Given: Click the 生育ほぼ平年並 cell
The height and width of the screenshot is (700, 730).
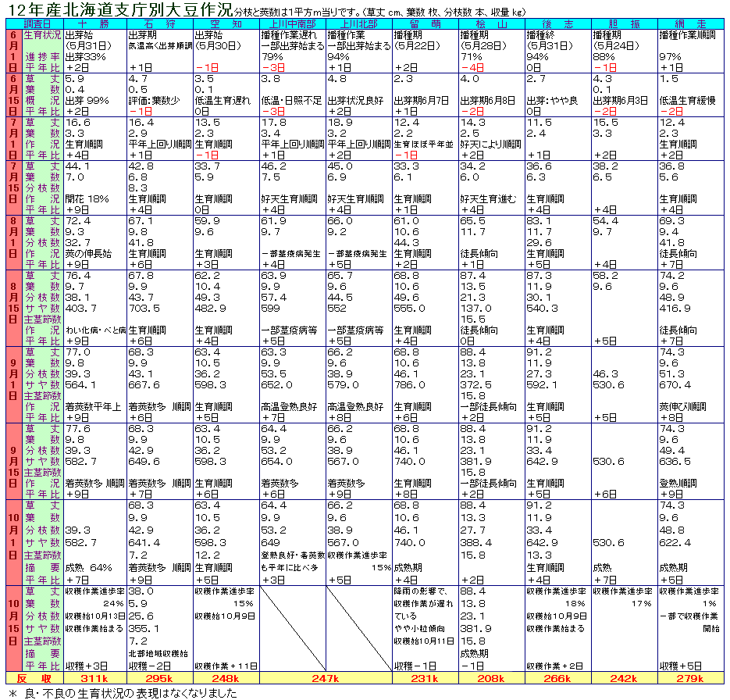Looking at the screenshot, I should click(x=424, y=145).
